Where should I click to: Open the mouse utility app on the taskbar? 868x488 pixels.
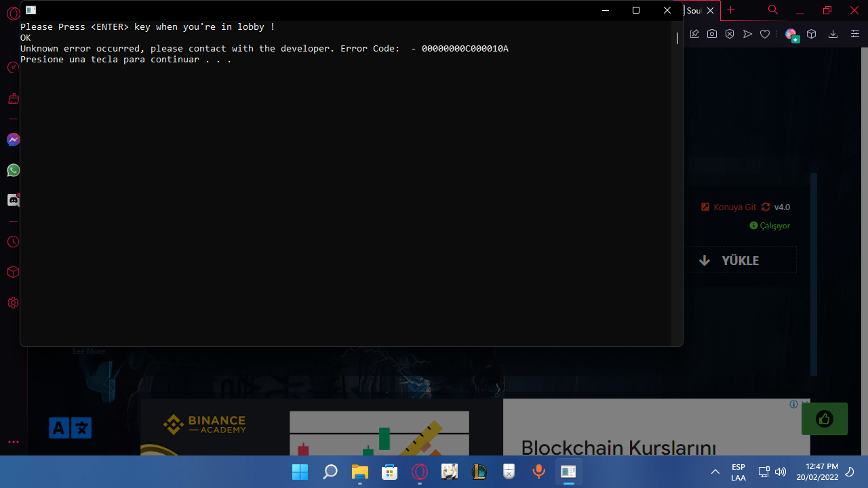509,472
